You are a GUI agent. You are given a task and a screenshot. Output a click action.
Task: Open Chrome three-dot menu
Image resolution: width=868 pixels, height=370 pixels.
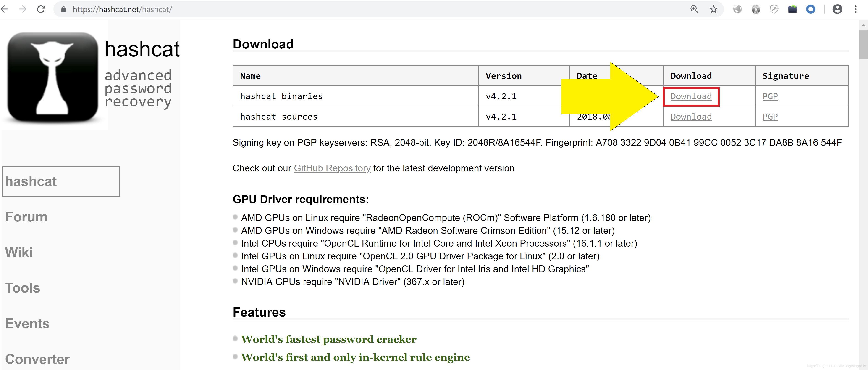point(855,9)
